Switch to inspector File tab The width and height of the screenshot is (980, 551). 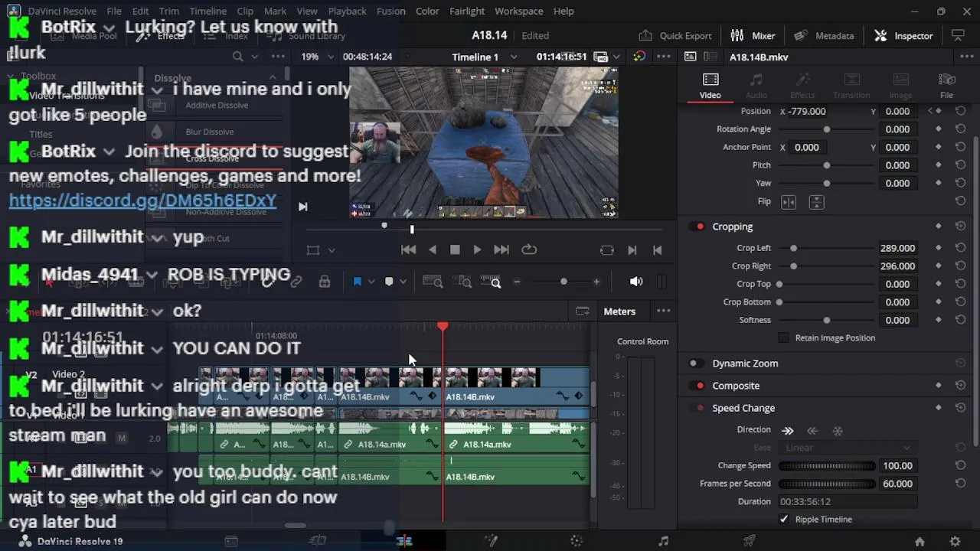(946, 86)
